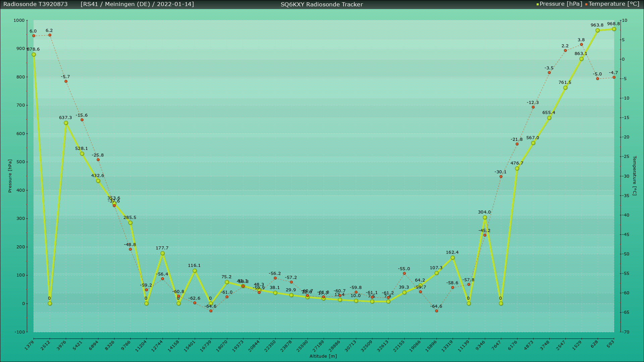The image size is (644, 362).
Task: Click the 3.8 temperature data point
Action: click(581, 45)
